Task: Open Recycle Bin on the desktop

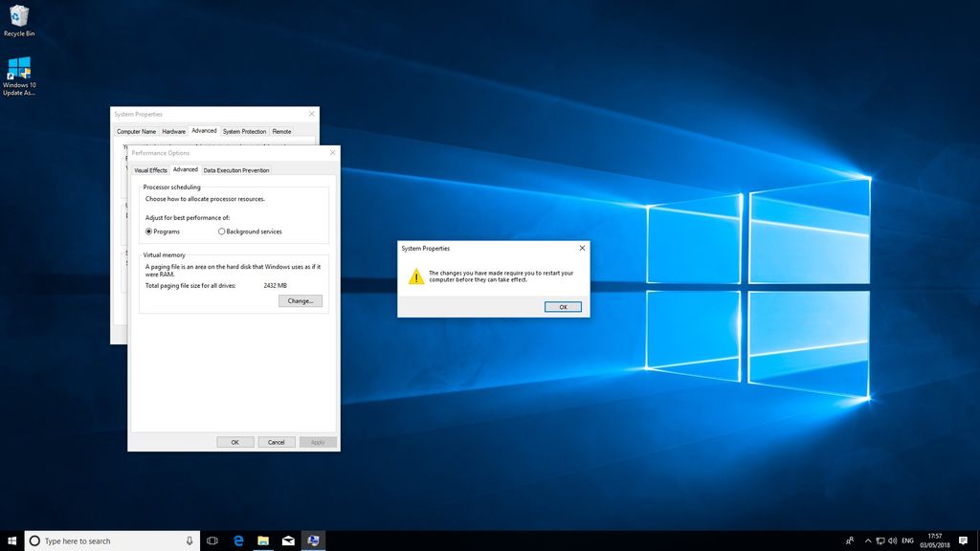Action: pyautogui.click(x=19, y=15)
